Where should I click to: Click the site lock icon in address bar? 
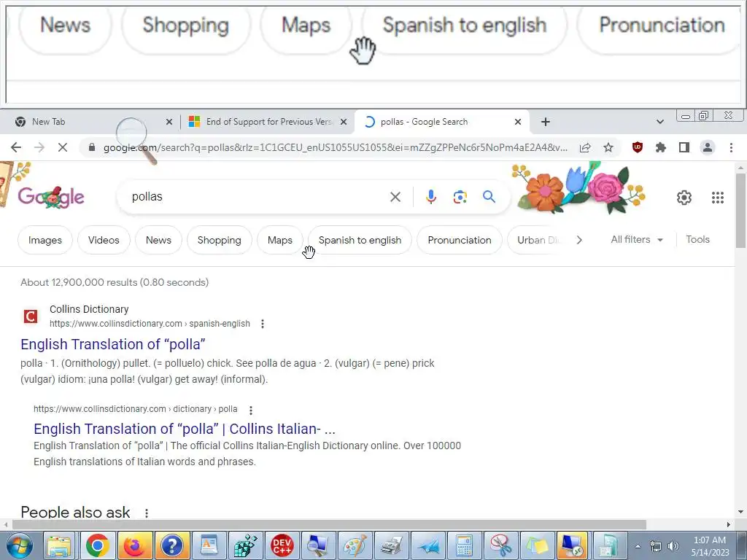[92, 147]
